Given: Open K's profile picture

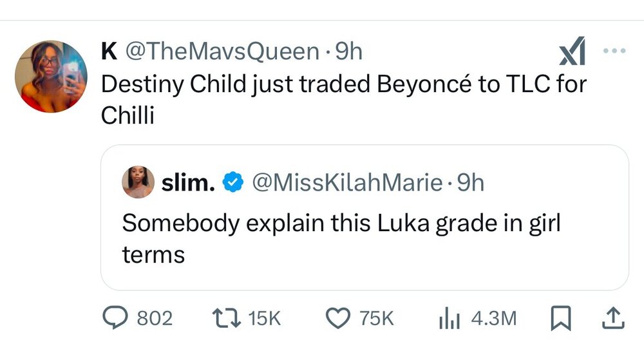Looking at the screenshot, I should coord(50,77).
